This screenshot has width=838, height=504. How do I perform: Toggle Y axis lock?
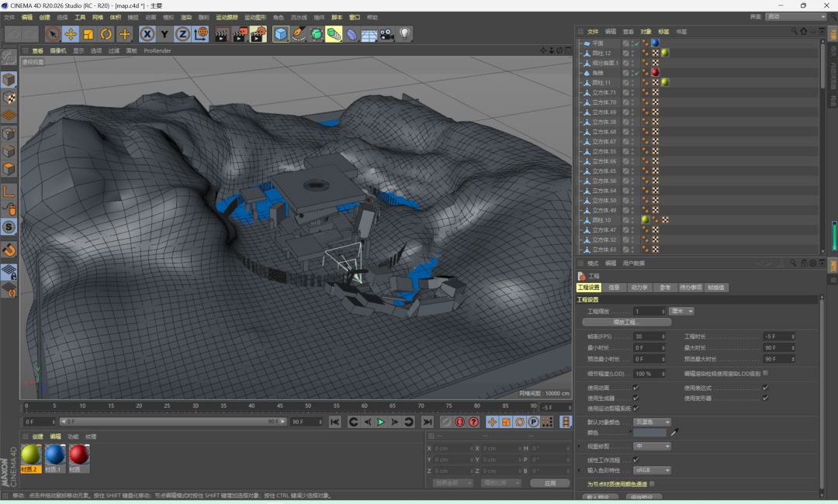pos(164,34)
